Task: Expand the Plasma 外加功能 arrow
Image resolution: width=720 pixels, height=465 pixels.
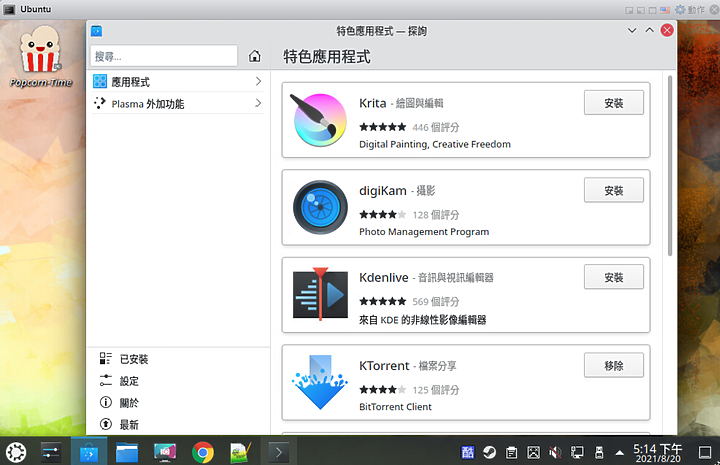Action: pyautogui.click(x=258, y=103)
